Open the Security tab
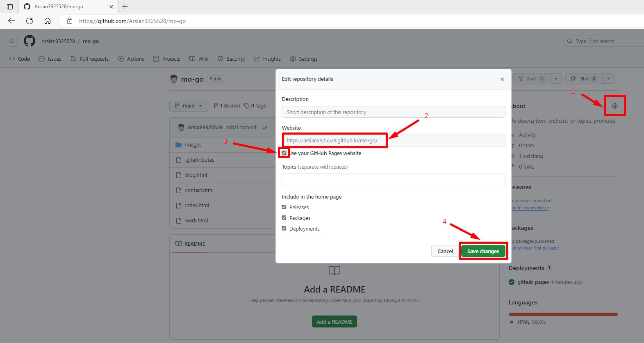 pos(231,59)
